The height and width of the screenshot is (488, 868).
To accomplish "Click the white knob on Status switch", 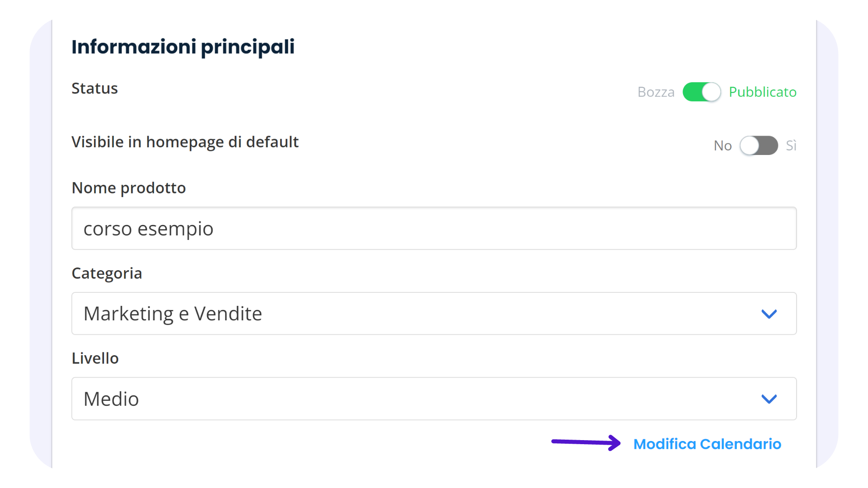I will tap(711, 92).
